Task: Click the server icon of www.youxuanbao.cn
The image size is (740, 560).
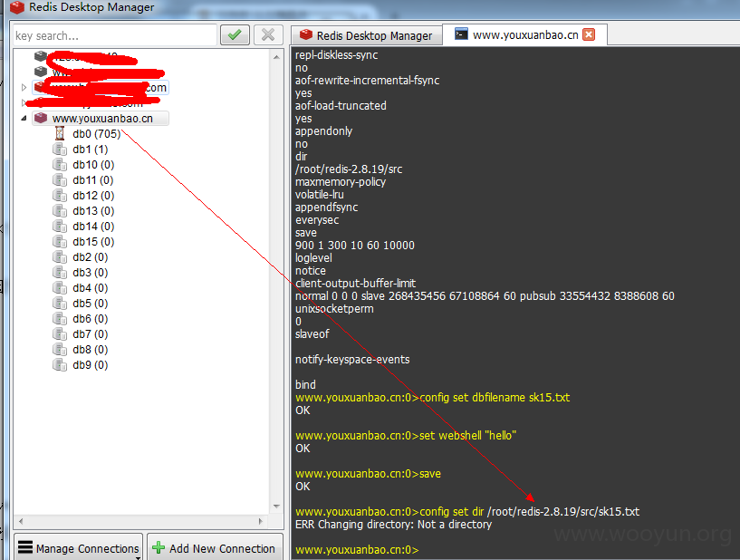Action: click(41, 118)
